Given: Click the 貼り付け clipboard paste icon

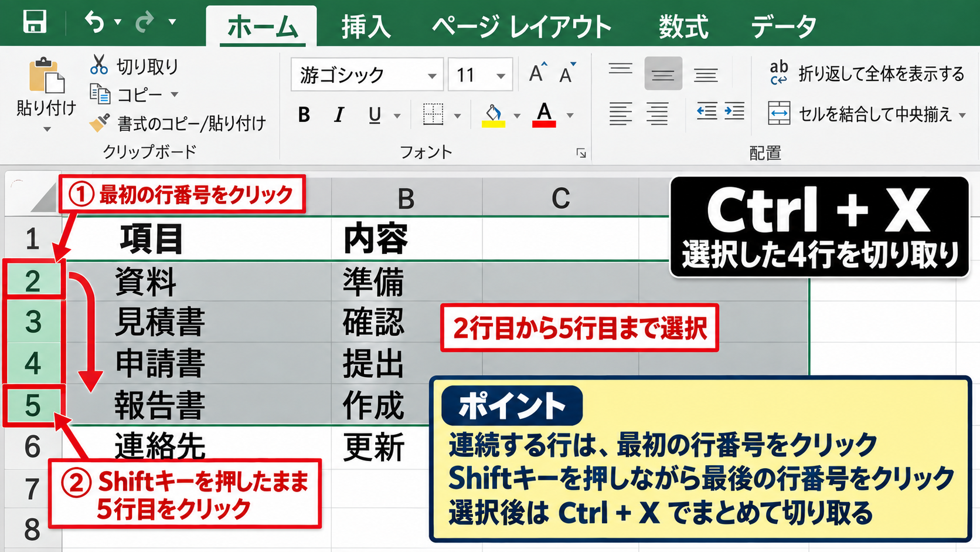Looking at the screenshot, I should tap(47, 75).
